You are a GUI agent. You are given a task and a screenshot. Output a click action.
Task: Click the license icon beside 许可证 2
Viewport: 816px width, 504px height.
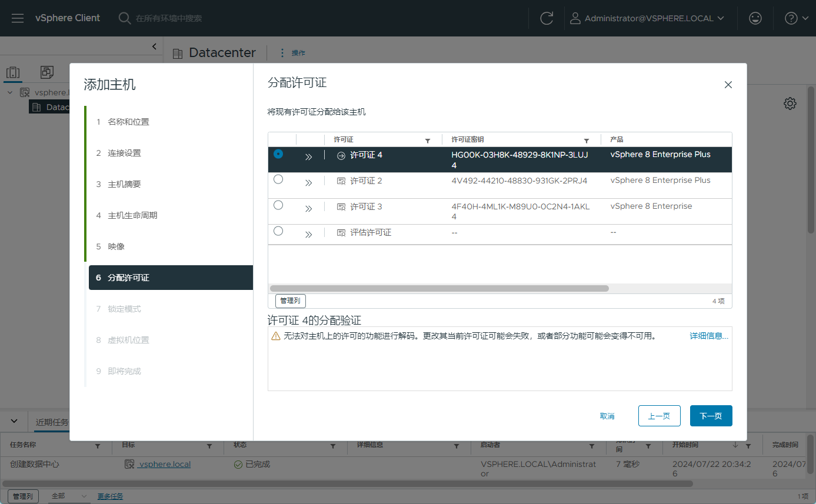(x=341, y=181)
